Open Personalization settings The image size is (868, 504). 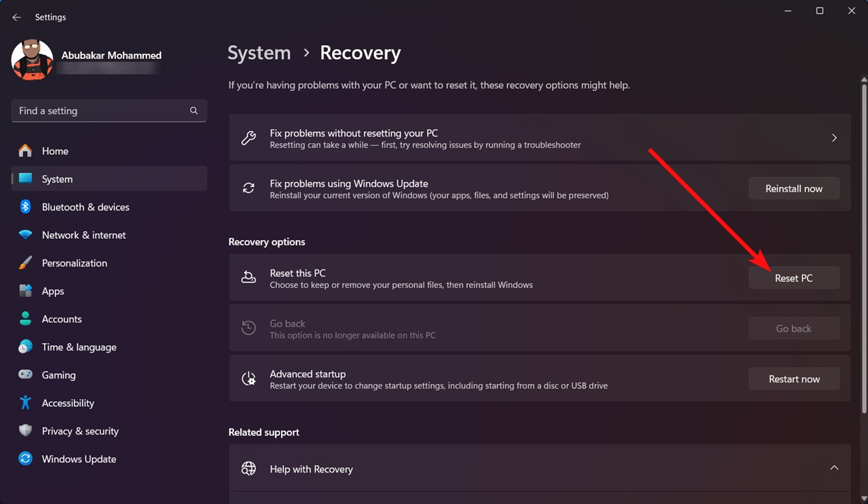[74, 263]
